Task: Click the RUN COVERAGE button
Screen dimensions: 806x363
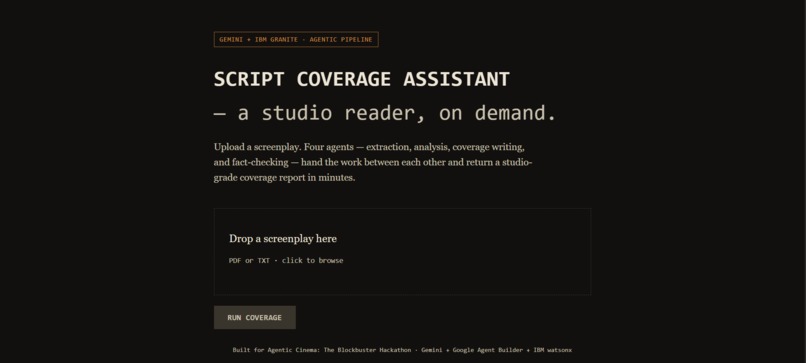Action: [254, 317]
